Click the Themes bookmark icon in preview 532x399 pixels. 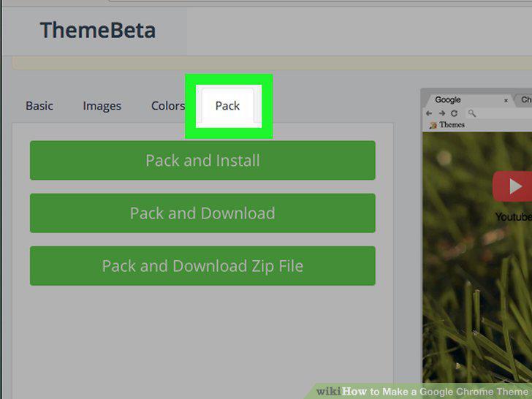[x=433, y=125]
